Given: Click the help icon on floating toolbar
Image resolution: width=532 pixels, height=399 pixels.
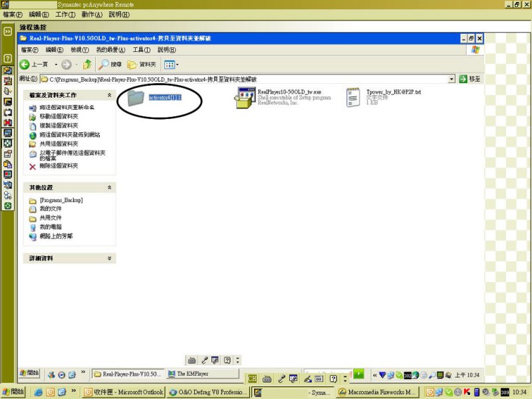Looking at the screenshot, I should click(227, 360).
